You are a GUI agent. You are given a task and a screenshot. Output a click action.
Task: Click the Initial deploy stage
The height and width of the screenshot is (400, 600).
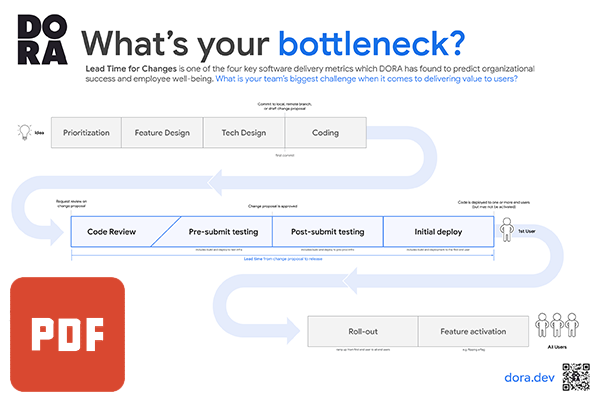point(438,231)
